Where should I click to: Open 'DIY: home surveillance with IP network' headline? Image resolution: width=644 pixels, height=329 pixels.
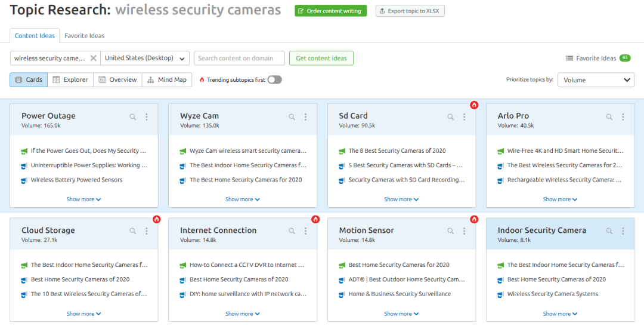(x=248, y=294)
